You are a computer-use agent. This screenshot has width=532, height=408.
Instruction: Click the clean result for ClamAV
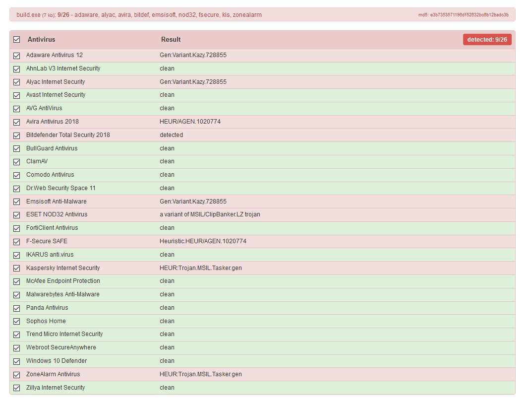(x=167, y=161)
